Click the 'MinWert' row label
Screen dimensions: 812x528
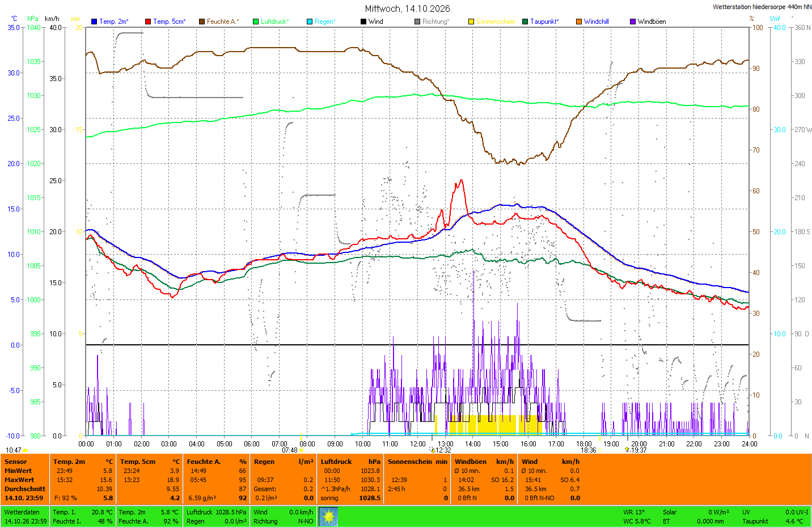pyautogui.click(x=18, y=471)
